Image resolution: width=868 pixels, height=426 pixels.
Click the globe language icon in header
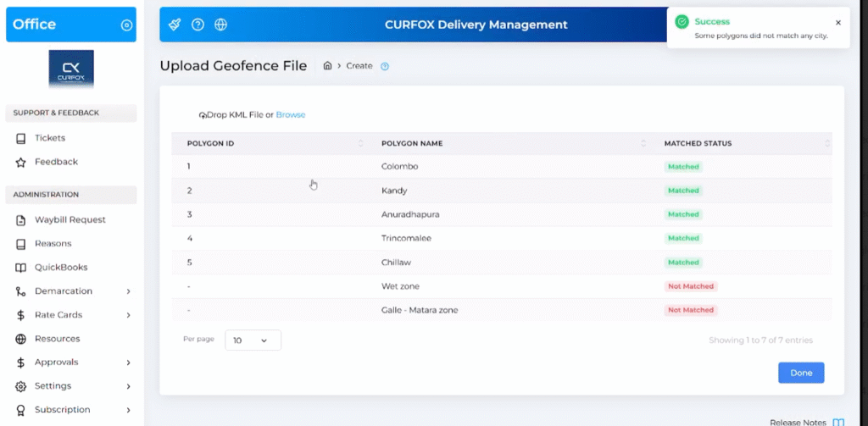coord(220,25)
